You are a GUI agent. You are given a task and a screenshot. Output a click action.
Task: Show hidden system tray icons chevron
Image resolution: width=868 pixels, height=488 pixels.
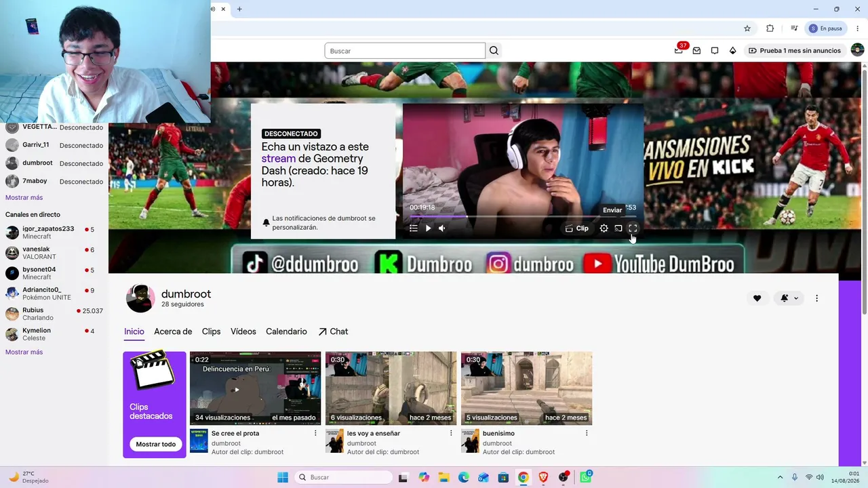780,477
